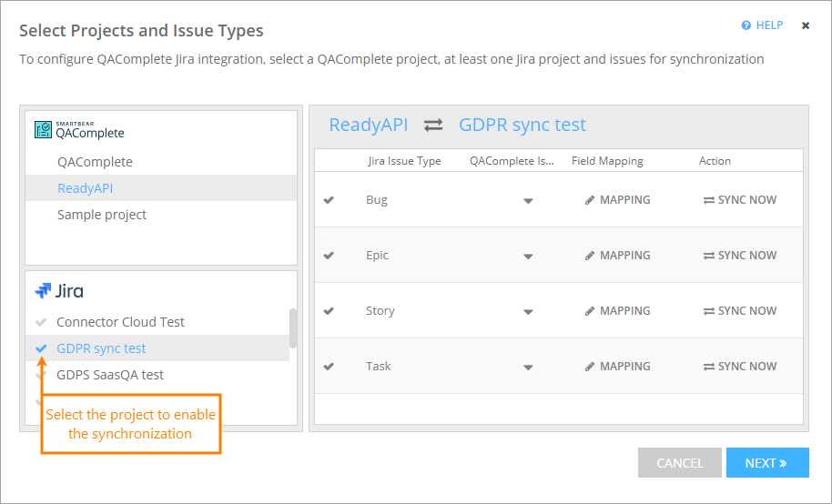Click the Jira Issue Type column header
Image resolution: width=832 pixels, height=504 pixels.
tap(404, 161)
